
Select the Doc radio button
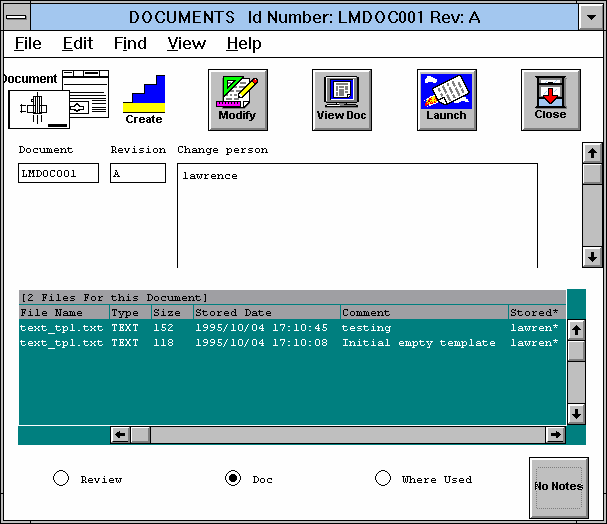(x=233, y=479)
